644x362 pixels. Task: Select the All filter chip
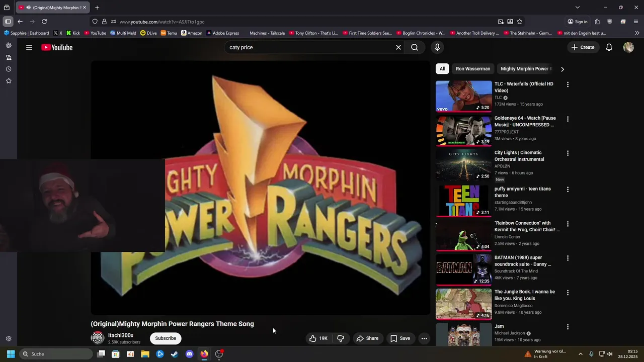pyautogui.click(x=442, y=69)
